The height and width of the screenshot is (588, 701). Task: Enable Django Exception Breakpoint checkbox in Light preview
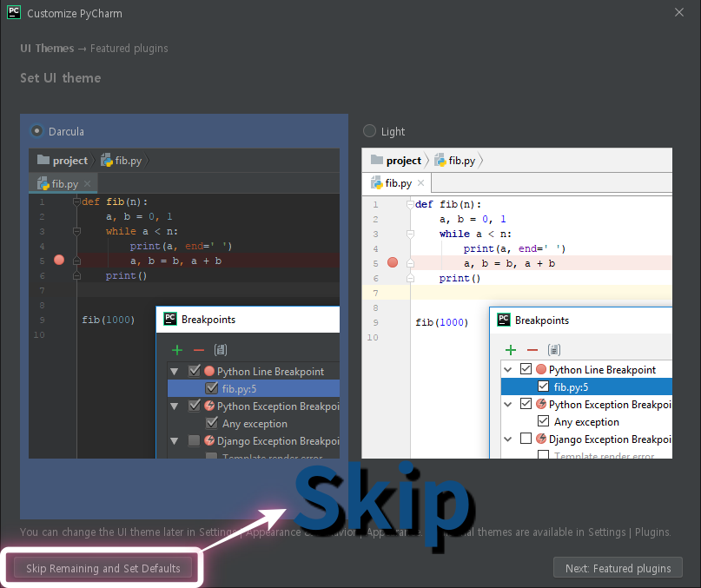click(526, 439)
